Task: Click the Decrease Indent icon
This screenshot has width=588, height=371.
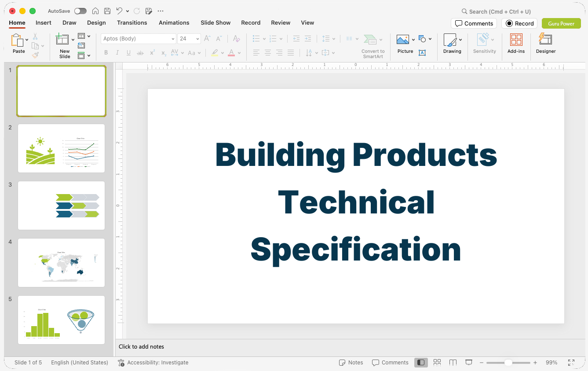Action: (x=296, y=39)
